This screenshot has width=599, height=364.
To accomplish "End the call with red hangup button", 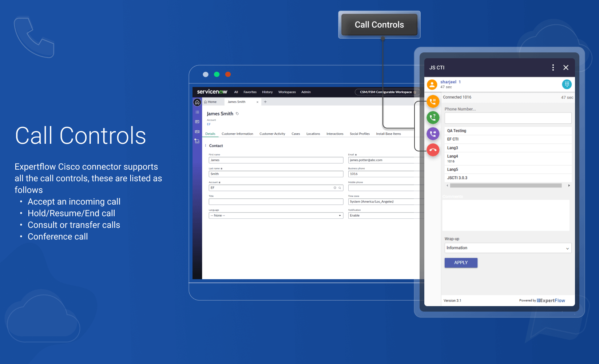I will point(433,150).
